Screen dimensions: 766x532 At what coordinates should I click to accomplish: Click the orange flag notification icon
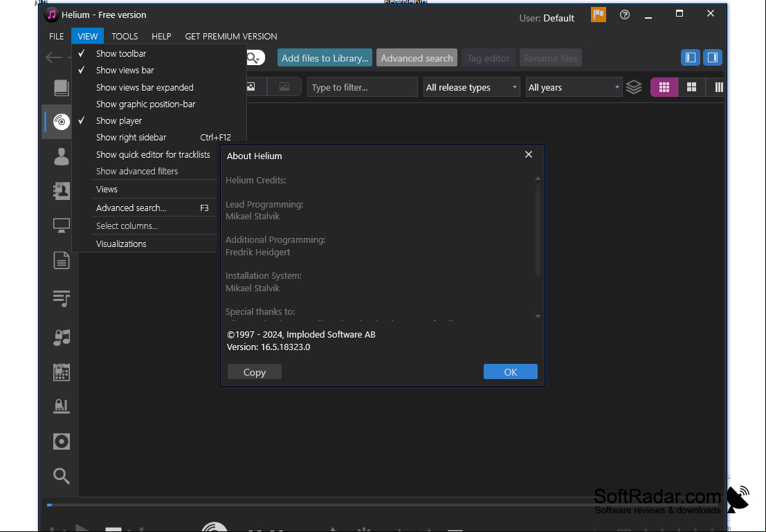click(x=598, y=15)
